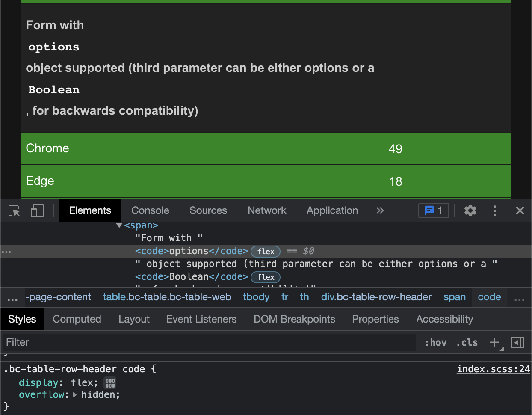Viewport: 532px width, 415px height.
Task: Open the issues counter showing 1
Action: [x=434, y=210]
